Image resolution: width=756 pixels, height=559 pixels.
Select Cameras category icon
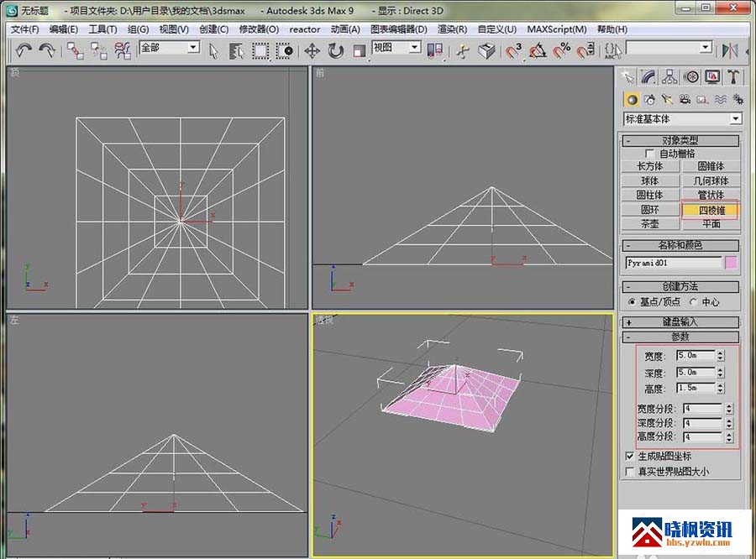685,100
